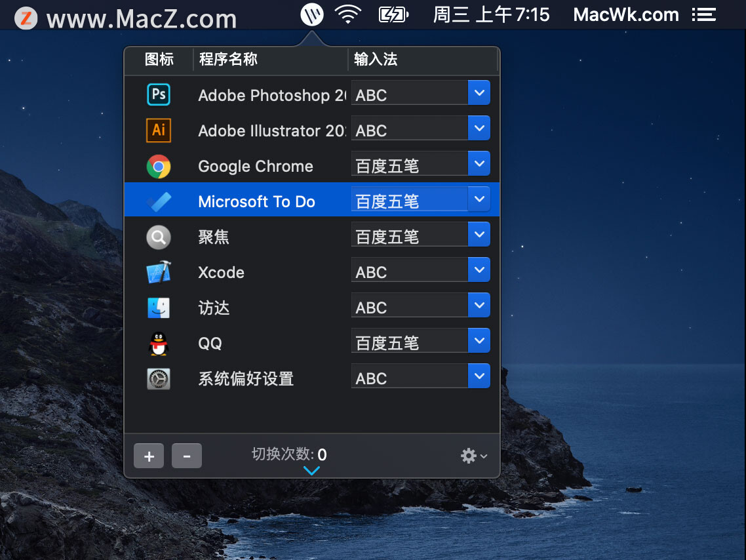Screen dimensions: 746x560
Task: Select the Google Chrome row name
Action: (256, 166)
